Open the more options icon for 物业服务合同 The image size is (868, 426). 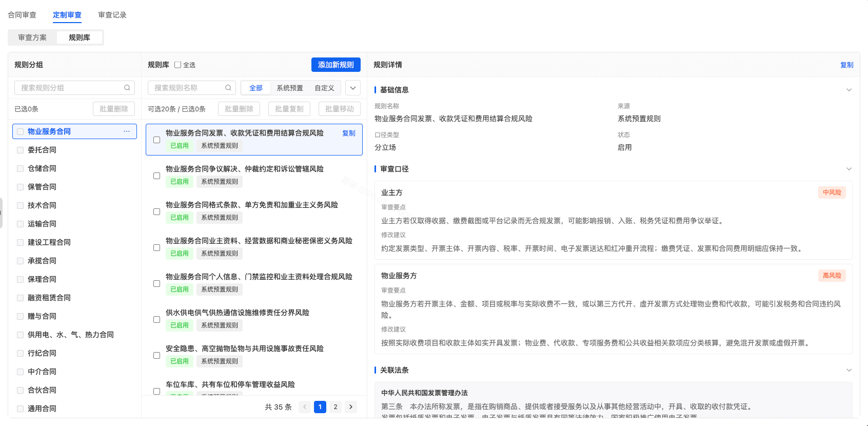(127, 131)
